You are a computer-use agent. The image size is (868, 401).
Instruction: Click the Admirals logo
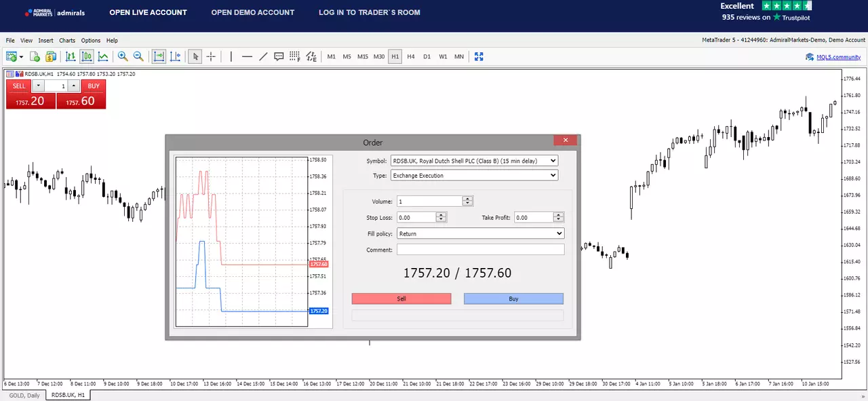pyautogui.click(x=54, y=12)
